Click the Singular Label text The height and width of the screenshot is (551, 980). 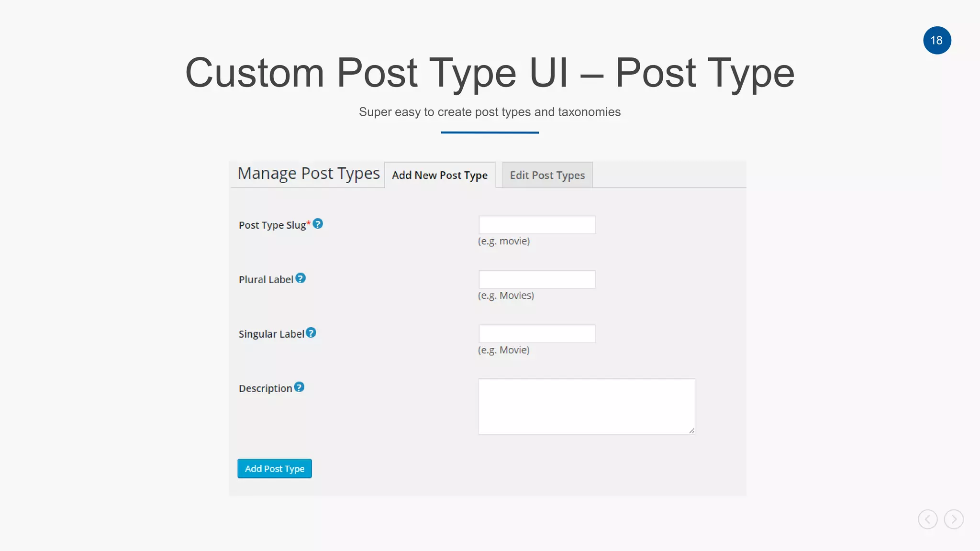271,334
